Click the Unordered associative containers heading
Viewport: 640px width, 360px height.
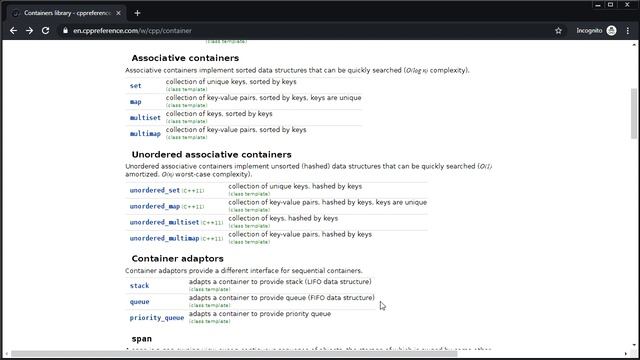(x=211, y=155)
